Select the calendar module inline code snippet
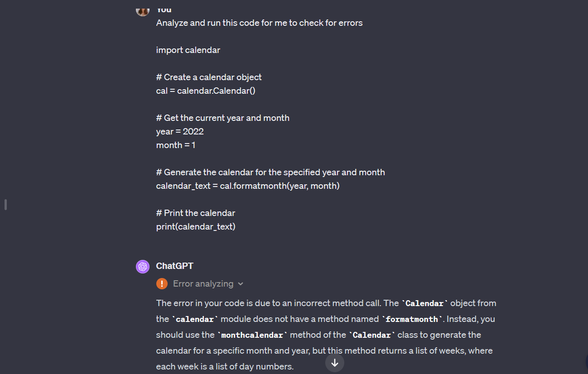 tap(194, 319)
